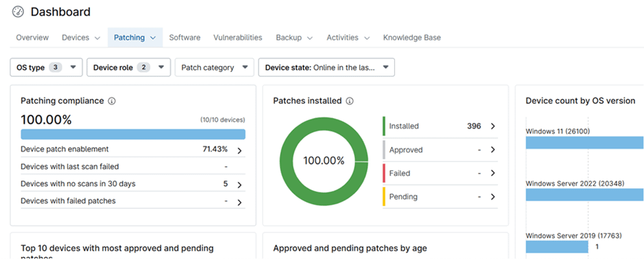This screenshot has width=644, height=259.
Task: Expand the Patching tab chevron
Action: [x=153, y=38]
